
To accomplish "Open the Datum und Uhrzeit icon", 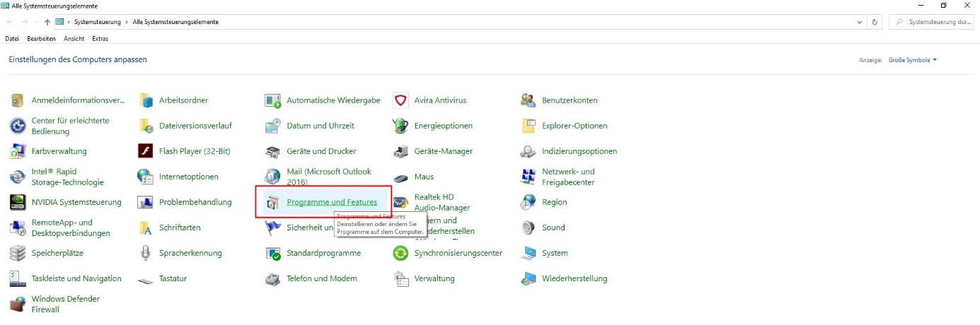I will pos(273,126).
